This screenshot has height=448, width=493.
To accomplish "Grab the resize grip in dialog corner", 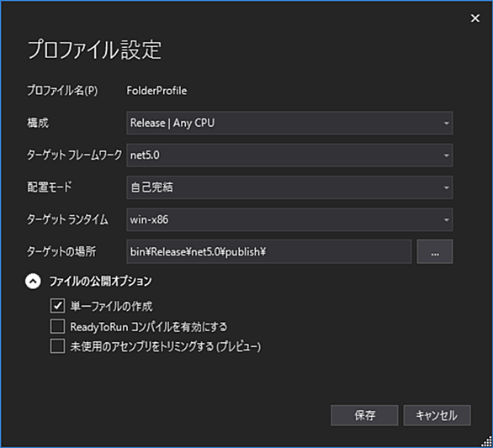I will tap(486, 441).
